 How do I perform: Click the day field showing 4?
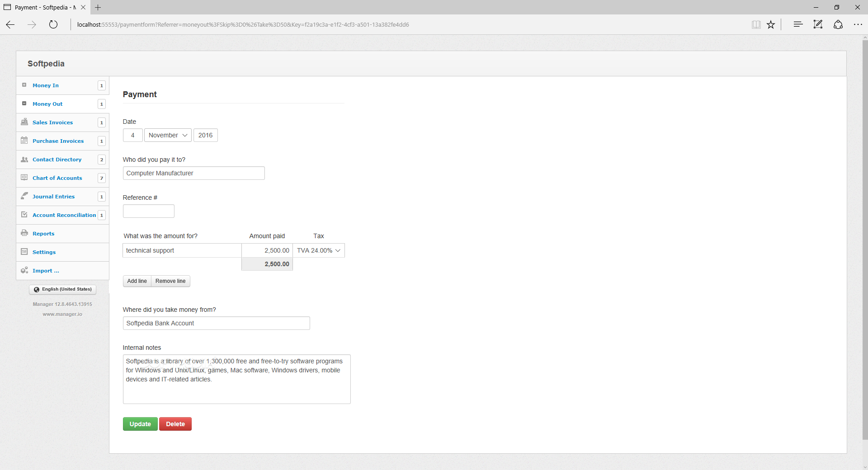(132, 135)
